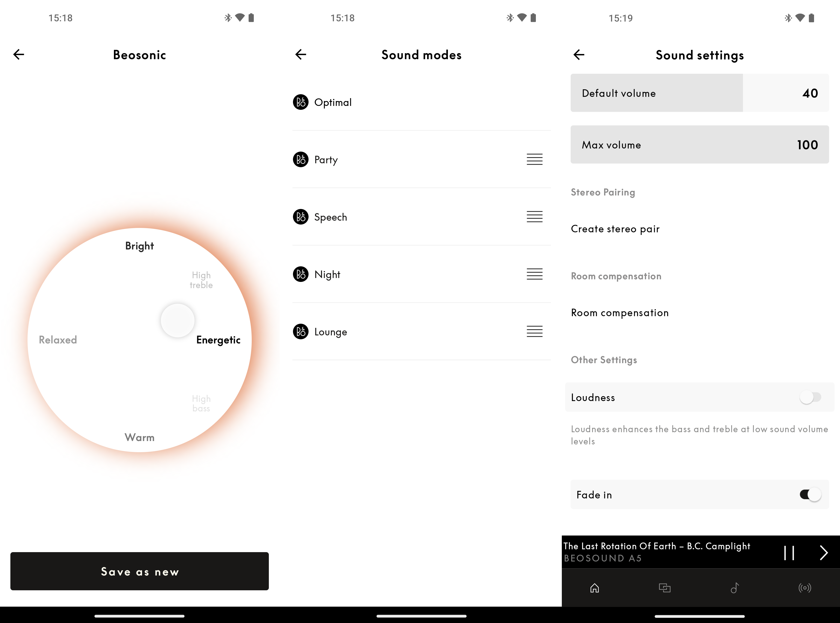Click the B&O logo beside Lounge
The height and width of the screenshot is (623, 840).
301,331
